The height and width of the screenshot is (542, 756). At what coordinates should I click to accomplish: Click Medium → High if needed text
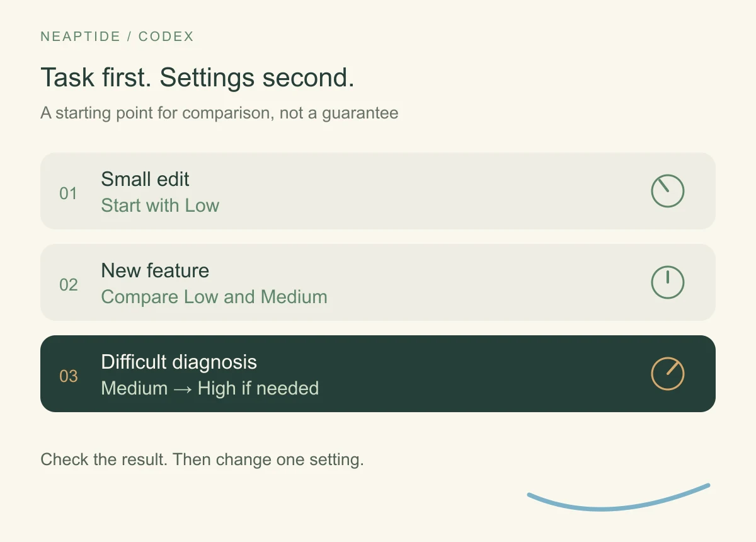(x=210, y=388)
